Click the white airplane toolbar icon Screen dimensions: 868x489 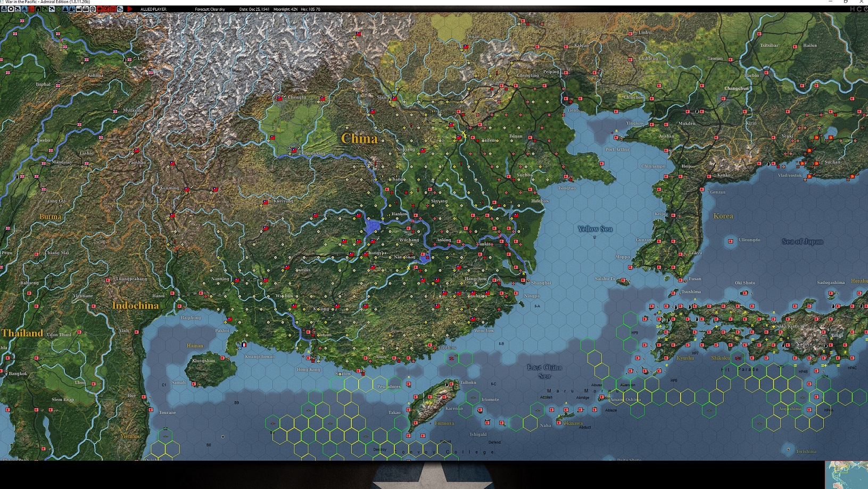[x=18, y=9]
